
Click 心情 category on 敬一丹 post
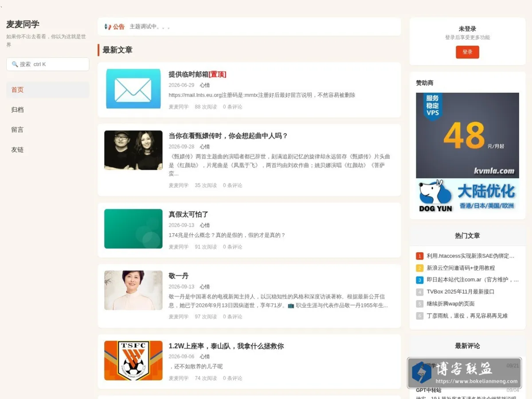pyautogui.click(x=205, y=287)
